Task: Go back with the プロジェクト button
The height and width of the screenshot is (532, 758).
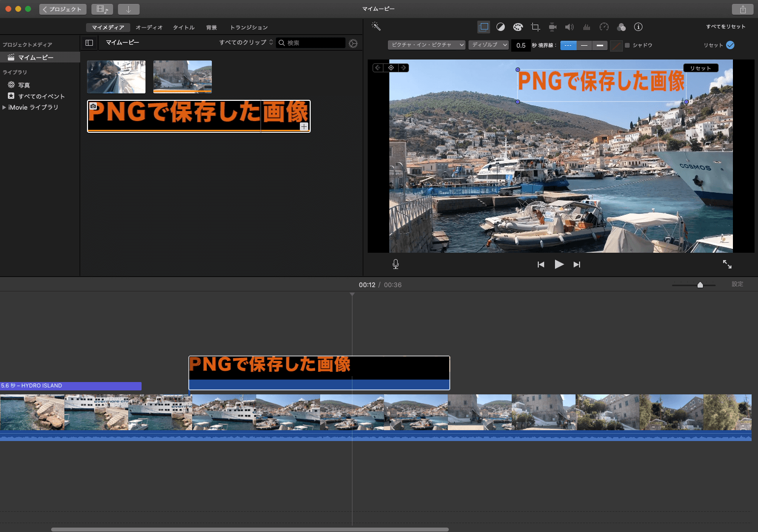Action: point(62,9)
